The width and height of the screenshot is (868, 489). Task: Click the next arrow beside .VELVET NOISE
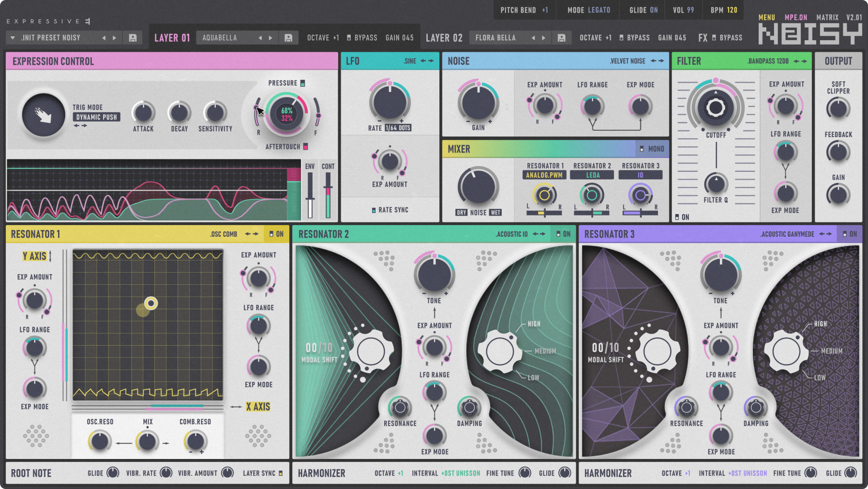661,61
